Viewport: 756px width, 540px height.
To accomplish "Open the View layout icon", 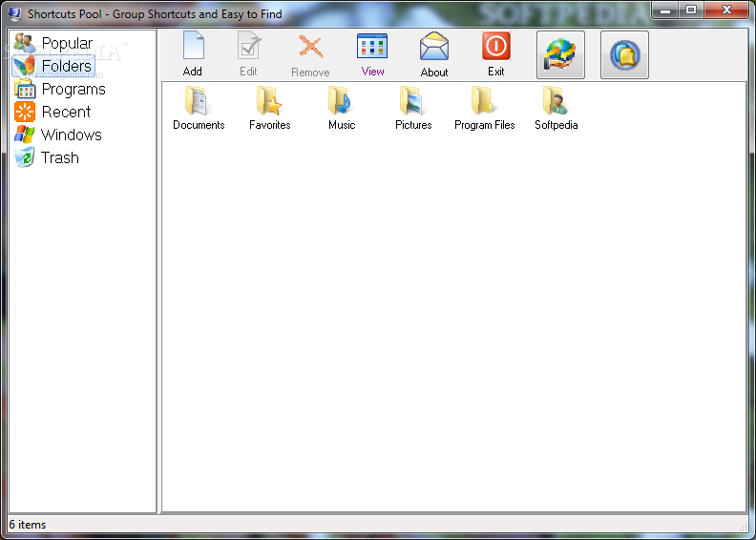I will (x=372, y=46).
